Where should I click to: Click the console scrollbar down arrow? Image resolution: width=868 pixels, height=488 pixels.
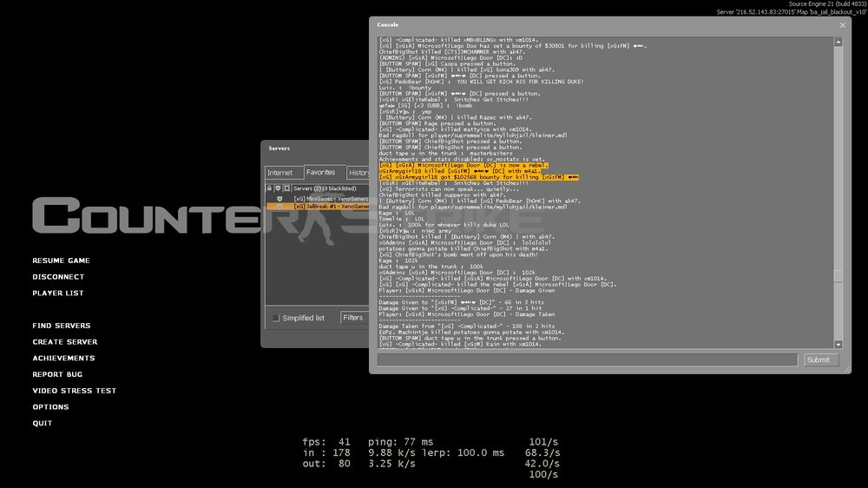[838, 345]
